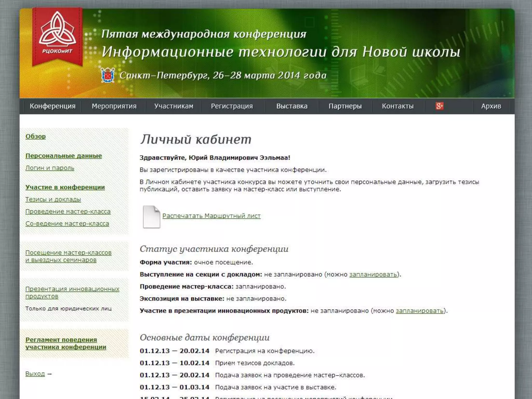Click text Вы зарегистрированы в качестве участника конференции

click(233, 170)
